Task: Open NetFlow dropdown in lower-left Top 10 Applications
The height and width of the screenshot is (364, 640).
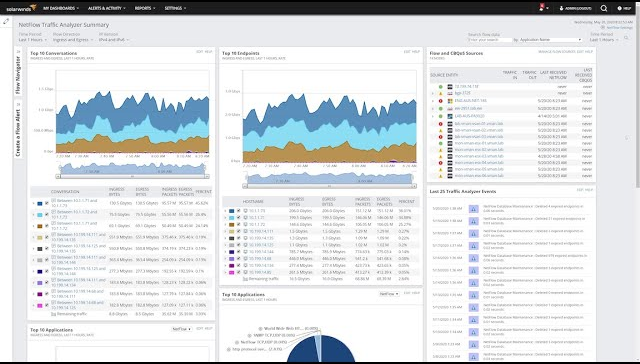Action: point(182,329)
